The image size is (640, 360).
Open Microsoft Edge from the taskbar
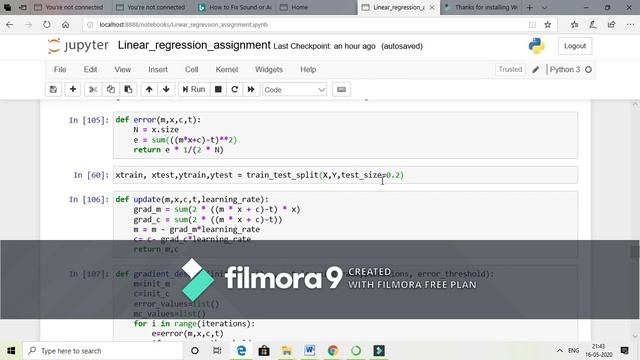click(x=241, y=351)
